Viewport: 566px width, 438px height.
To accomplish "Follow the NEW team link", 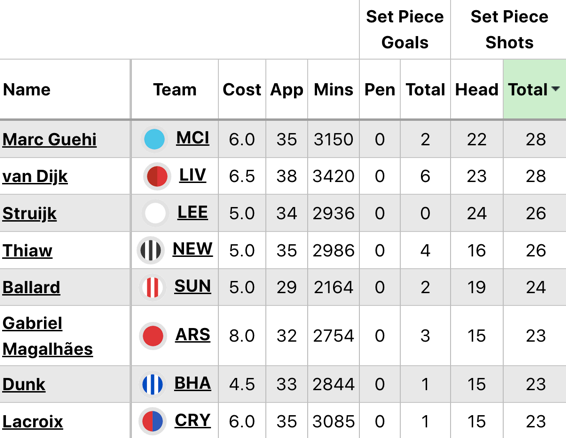I will (192, 249).
